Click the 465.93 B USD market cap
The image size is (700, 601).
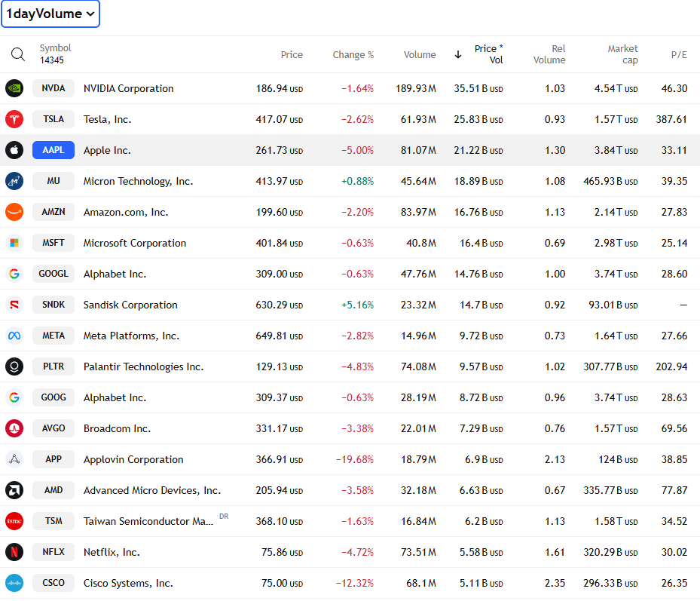pyautogui.click(x=610, y=181)
